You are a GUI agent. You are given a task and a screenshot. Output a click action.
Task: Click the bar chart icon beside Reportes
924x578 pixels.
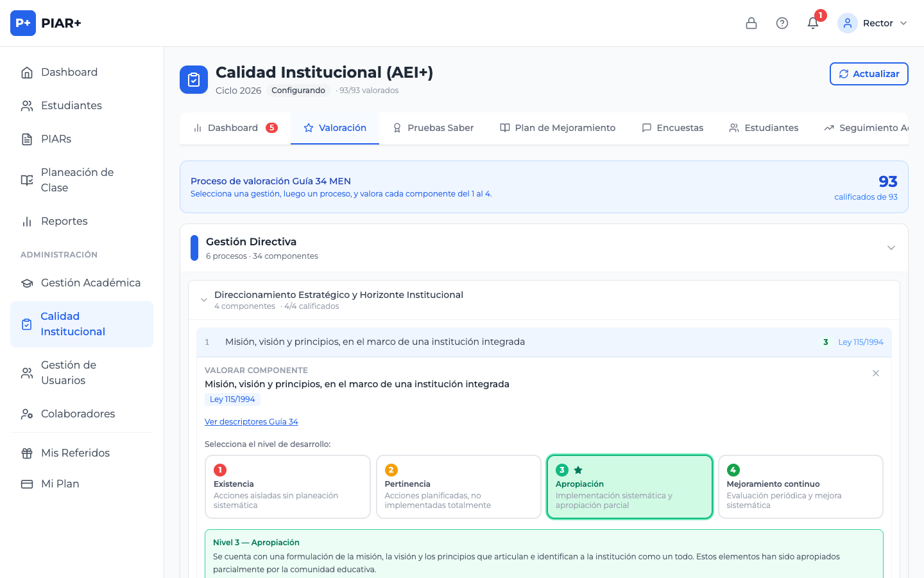pyautogui.click(x=27, y=222)
